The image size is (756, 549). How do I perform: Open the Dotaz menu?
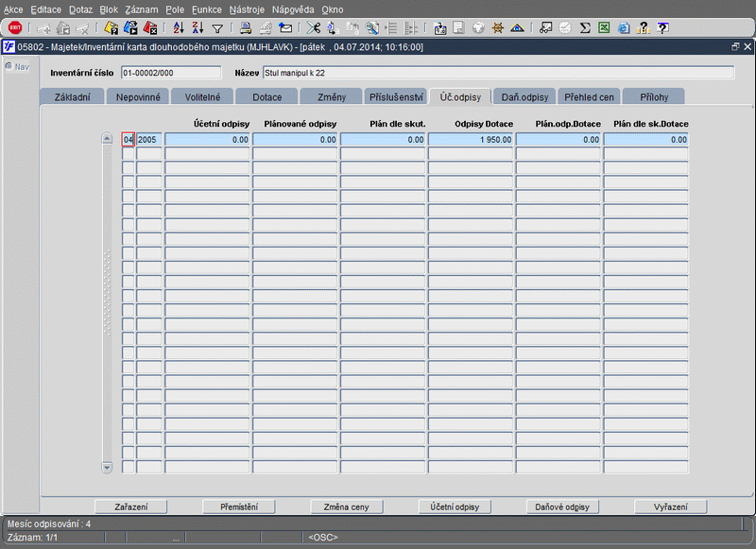[80, 9]
